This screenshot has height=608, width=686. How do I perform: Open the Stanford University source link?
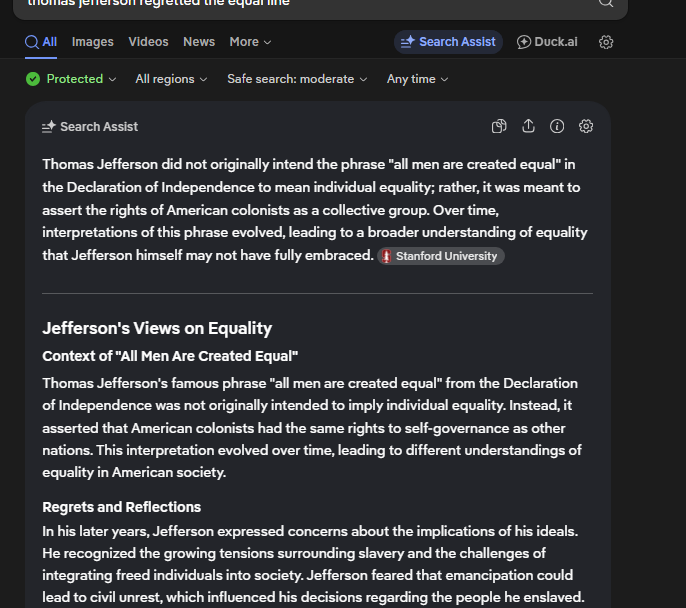pyautogui.click(x=441, y=256)
